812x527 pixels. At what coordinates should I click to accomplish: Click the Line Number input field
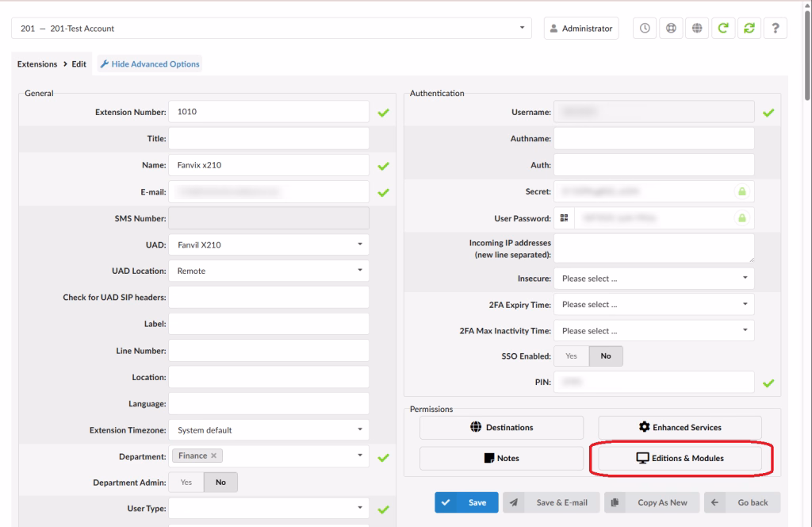pos(269,351)
